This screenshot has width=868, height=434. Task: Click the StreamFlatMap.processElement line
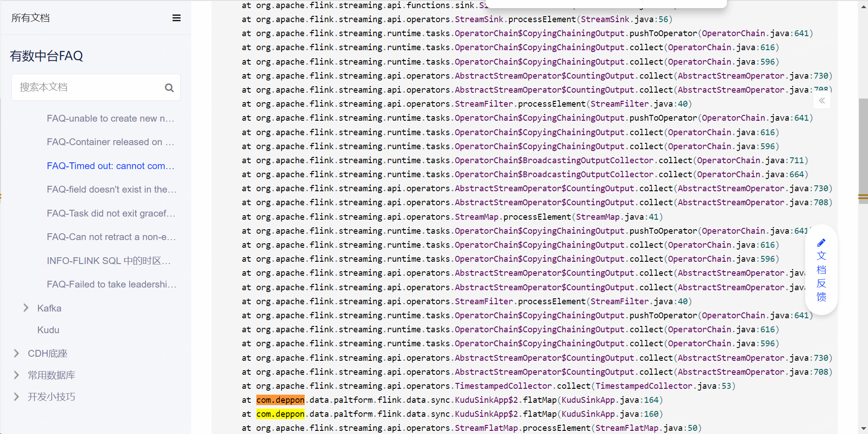point(472,428)
